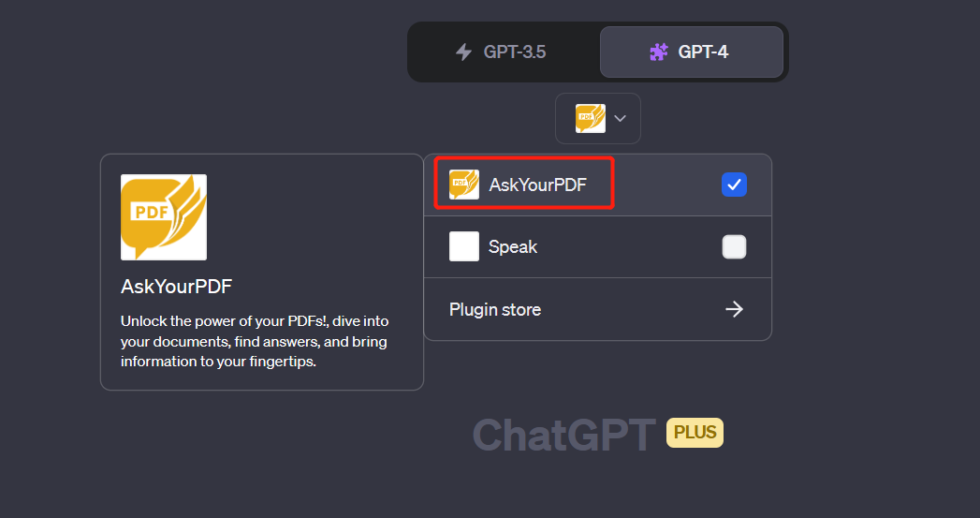Switch to the GPT-3.5 model tab
980x518 pixels.
pos(504,52)
